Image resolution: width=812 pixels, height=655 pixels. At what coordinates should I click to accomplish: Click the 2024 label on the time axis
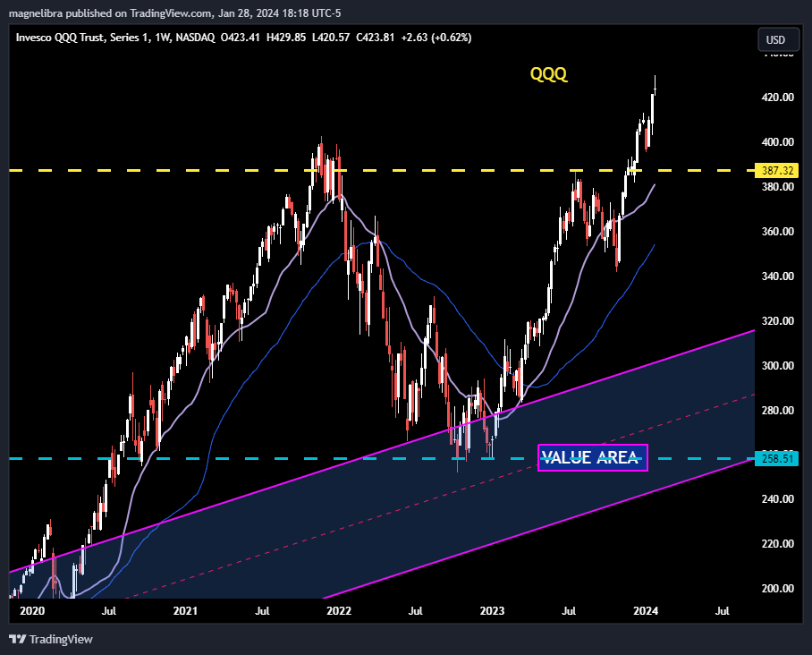646,611
